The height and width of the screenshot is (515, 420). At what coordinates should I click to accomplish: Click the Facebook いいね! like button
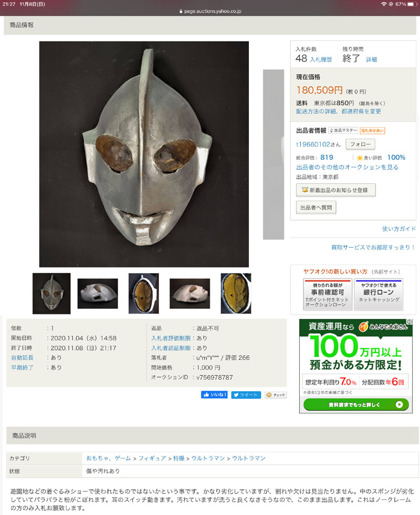coord(214,395)
